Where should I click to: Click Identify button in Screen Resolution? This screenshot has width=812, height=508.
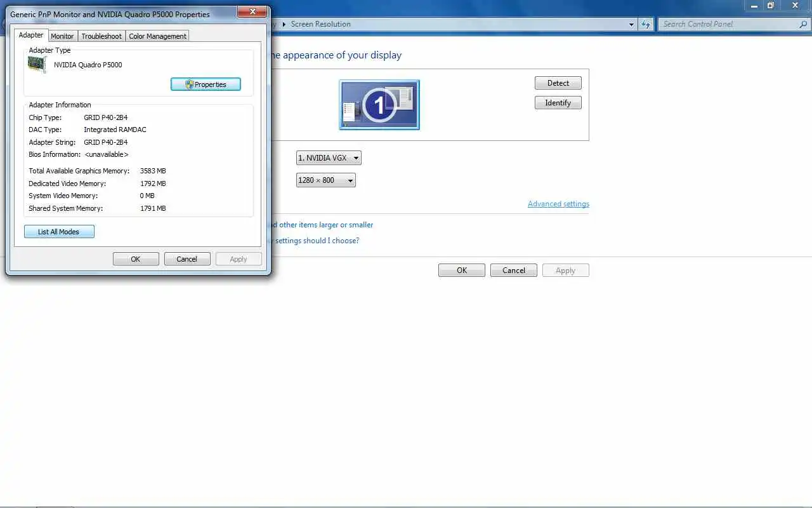pyautogui.click(x=558, y=103)
